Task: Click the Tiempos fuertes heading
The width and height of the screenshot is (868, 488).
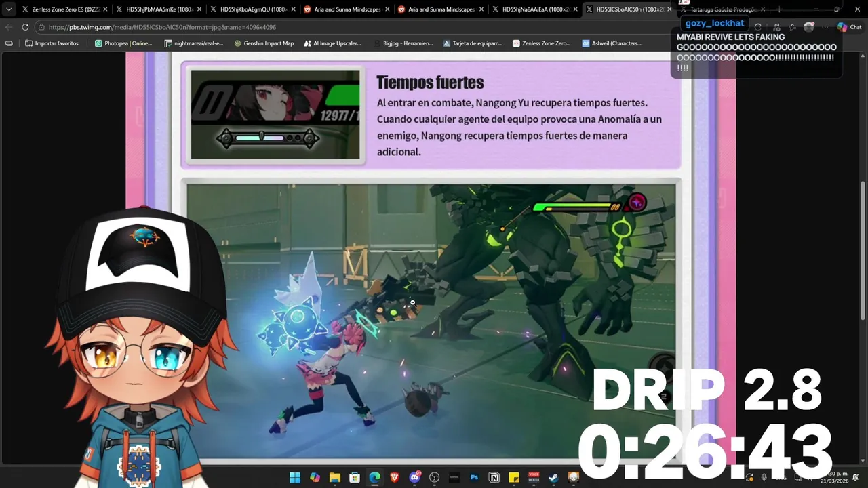Action: point(430,83)
